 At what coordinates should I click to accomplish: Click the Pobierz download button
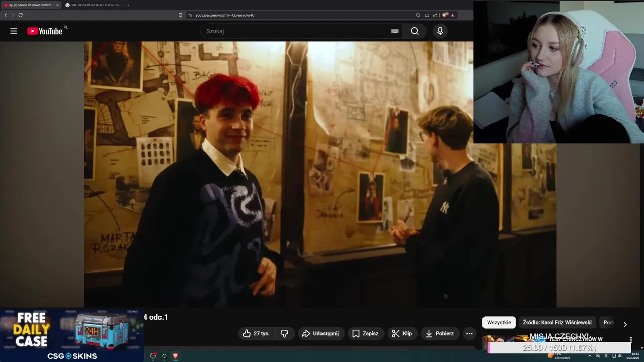440,333
